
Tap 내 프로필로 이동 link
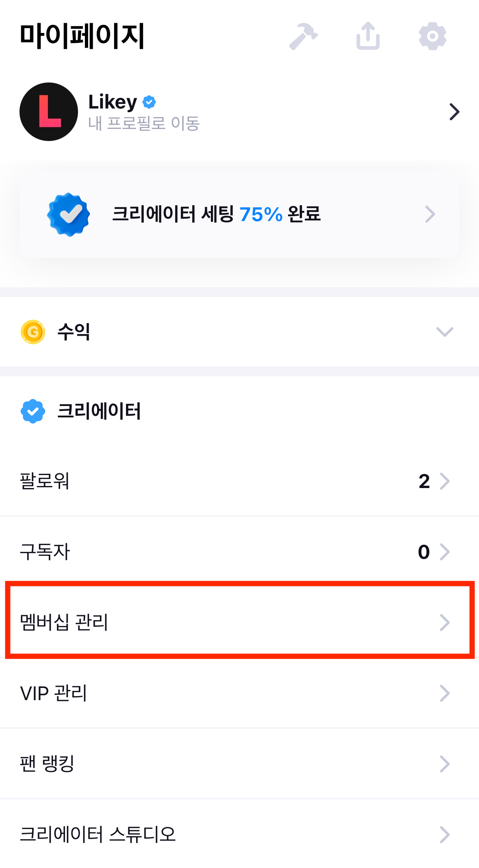click(x=144, y=123)
